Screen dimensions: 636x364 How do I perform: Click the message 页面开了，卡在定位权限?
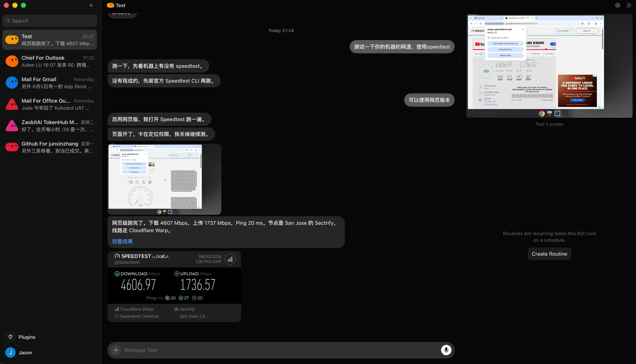click(161, 134)
